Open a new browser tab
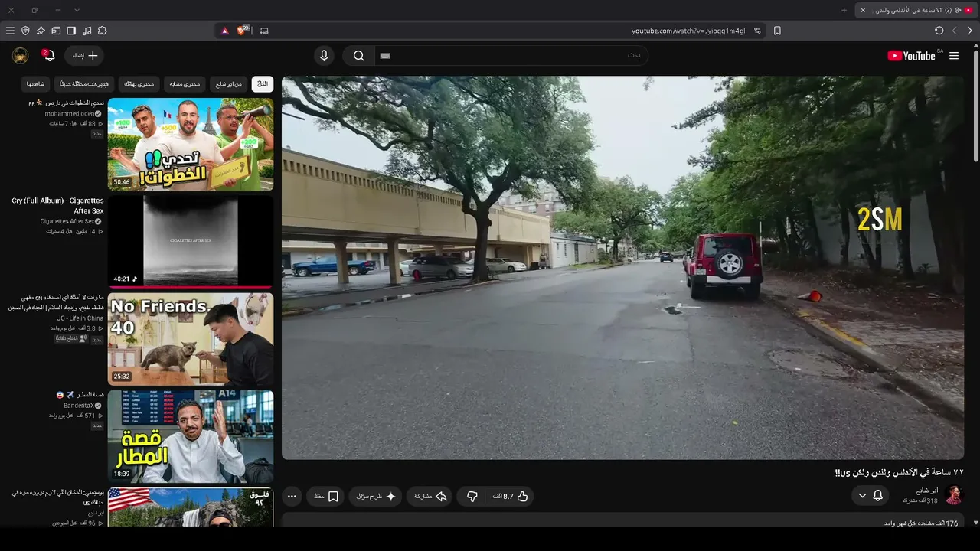 844,10
